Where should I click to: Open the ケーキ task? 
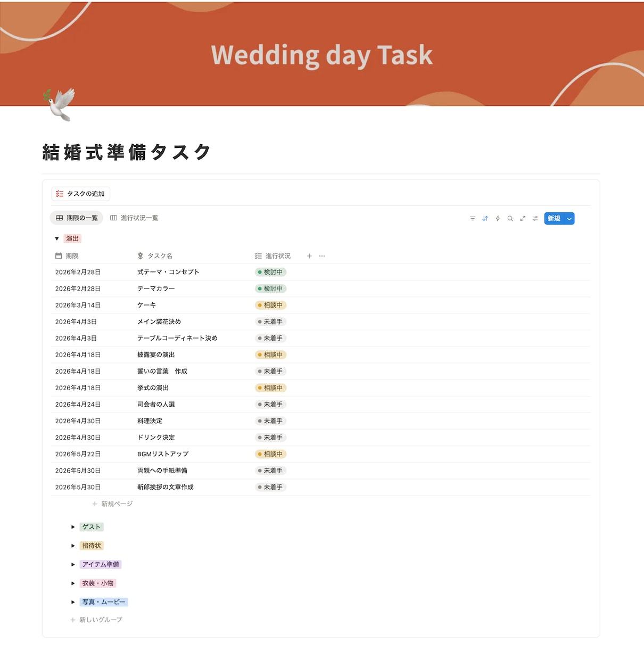147,305
